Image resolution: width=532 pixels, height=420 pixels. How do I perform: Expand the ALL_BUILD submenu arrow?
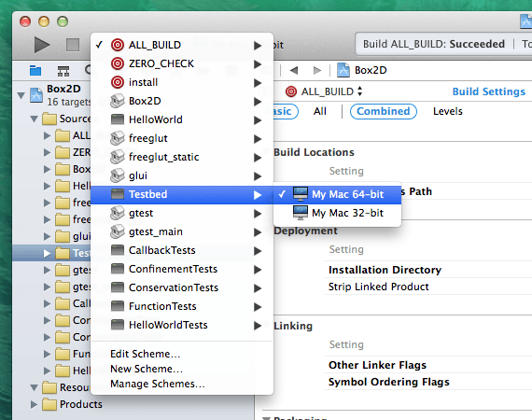pyautogui.click(x=258, y=45)
